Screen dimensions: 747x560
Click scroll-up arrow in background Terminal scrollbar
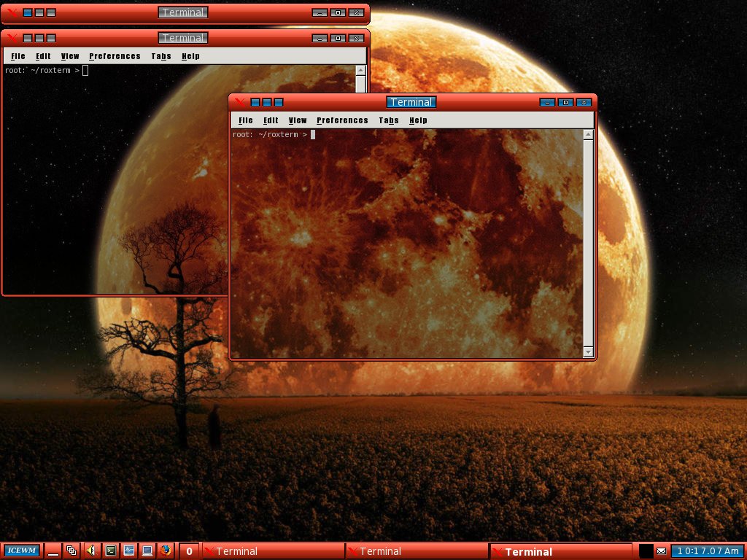[360, 71]
